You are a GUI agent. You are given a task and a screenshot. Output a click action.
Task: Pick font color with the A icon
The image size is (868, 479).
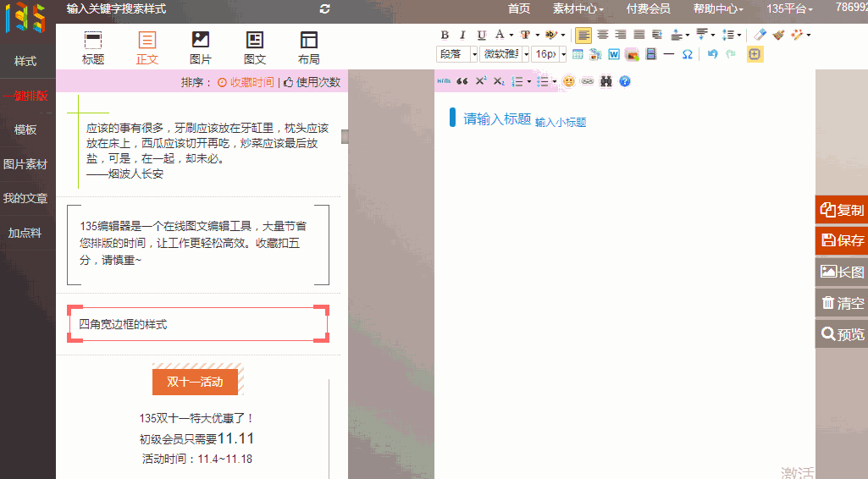[x=500, y=35]
